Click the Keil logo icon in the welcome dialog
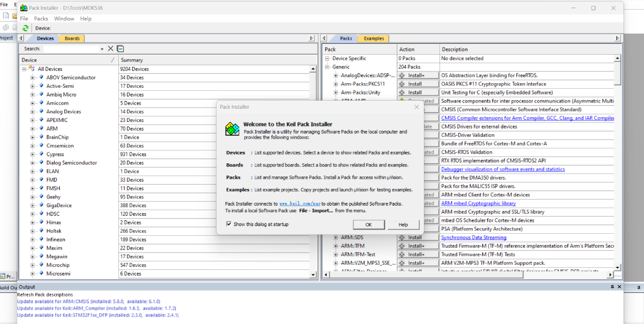The image size is (644, 324). pos(232,130)
